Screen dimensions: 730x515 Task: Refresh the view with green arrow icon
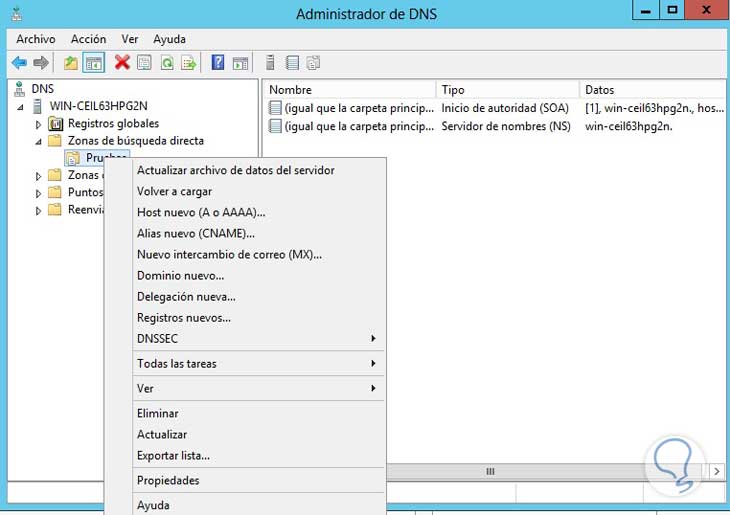[x=167, y=63]
